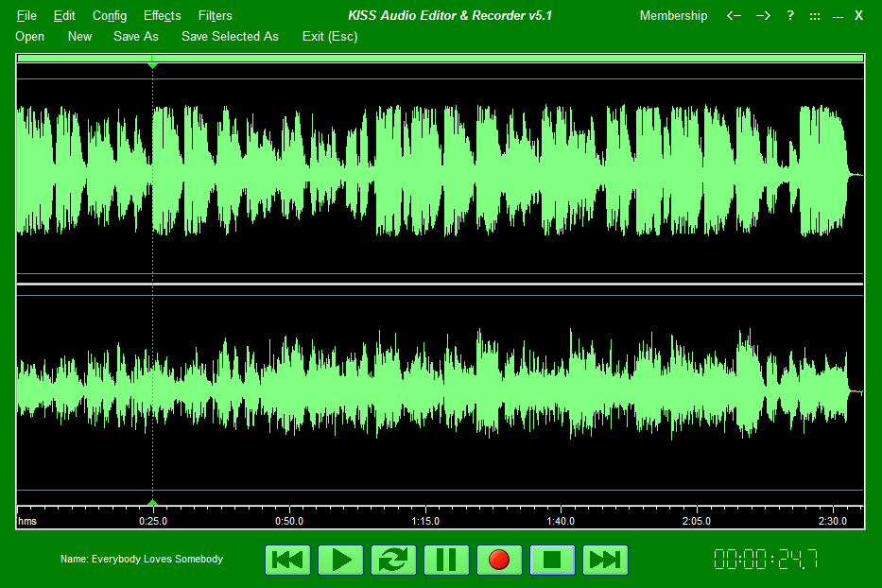Screen dimensions: 882x588
Task: Stop playback with the Stop button
Action: click(552, 560)
